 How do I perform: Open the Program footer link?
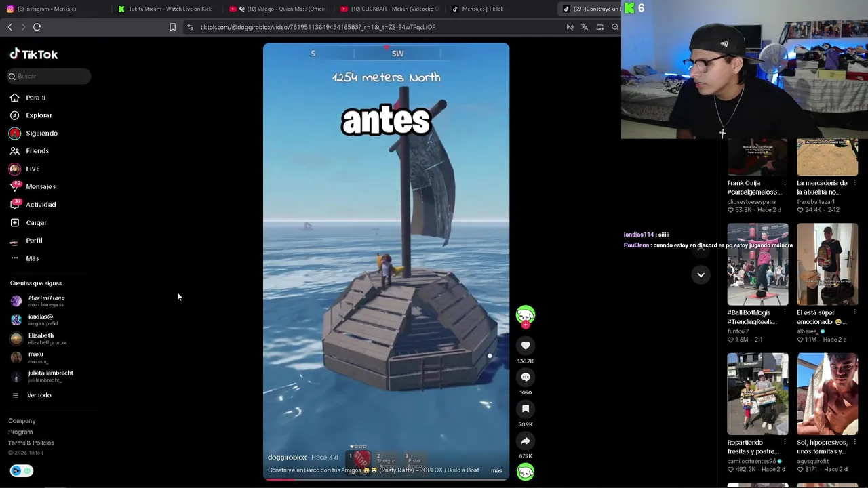pyautogui.click(x=20, y=432)
